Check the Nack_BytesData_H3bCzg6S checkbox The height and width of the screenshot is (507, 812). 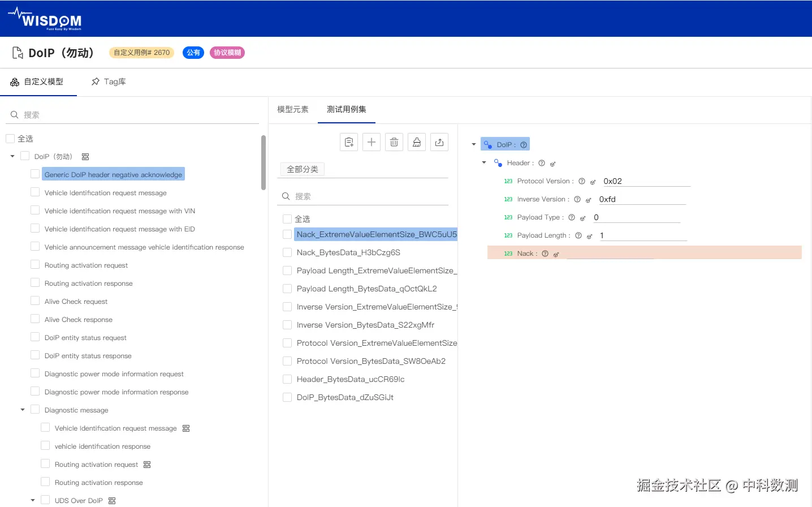point(287,252)
